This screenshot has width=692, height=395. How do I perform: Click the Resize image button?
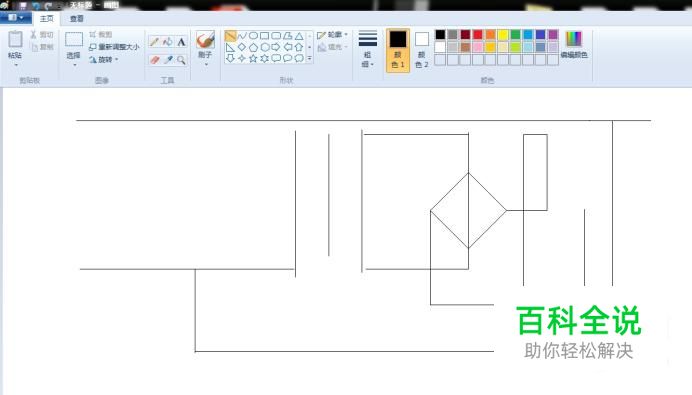114,47
